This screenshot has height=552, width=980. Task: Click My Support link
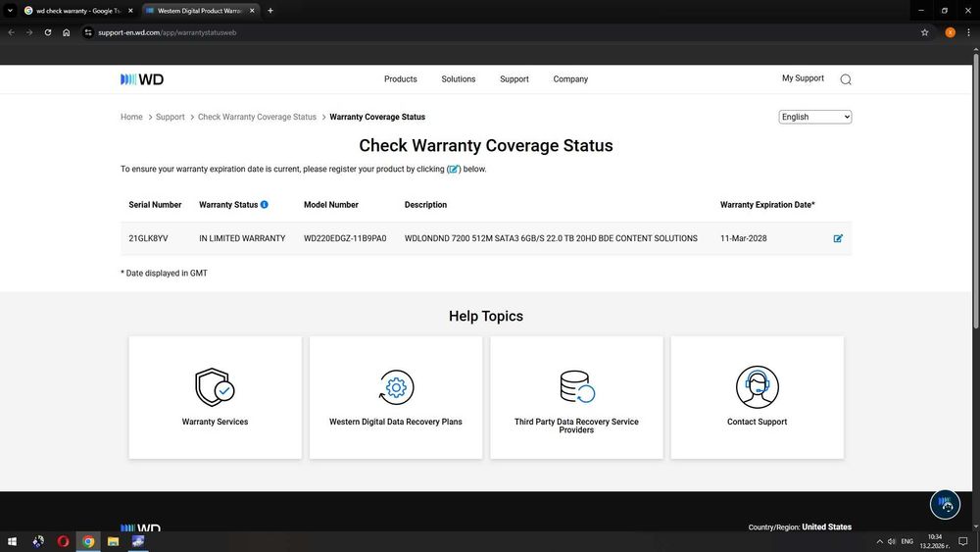point(804,78)
